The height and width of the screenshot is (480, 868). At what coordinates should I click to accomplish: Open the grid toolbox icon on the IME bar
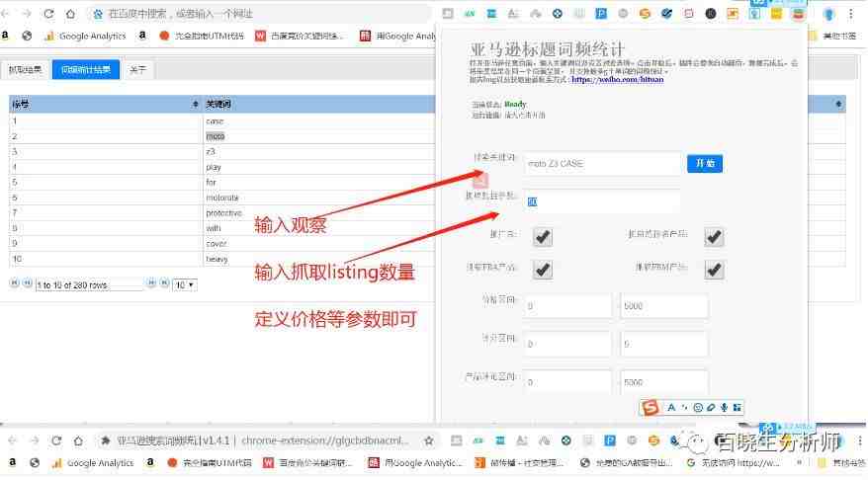737,408
